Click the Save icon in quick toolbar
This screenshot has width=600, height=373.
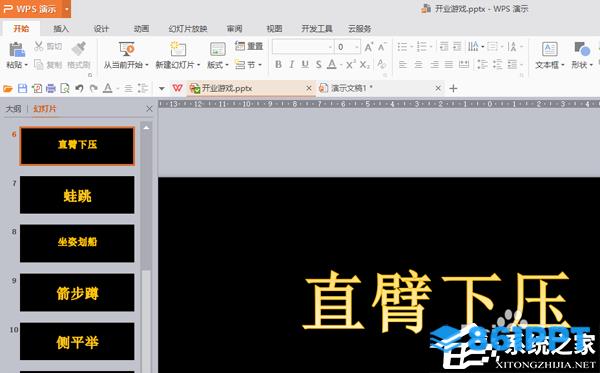tap(23, 89)
